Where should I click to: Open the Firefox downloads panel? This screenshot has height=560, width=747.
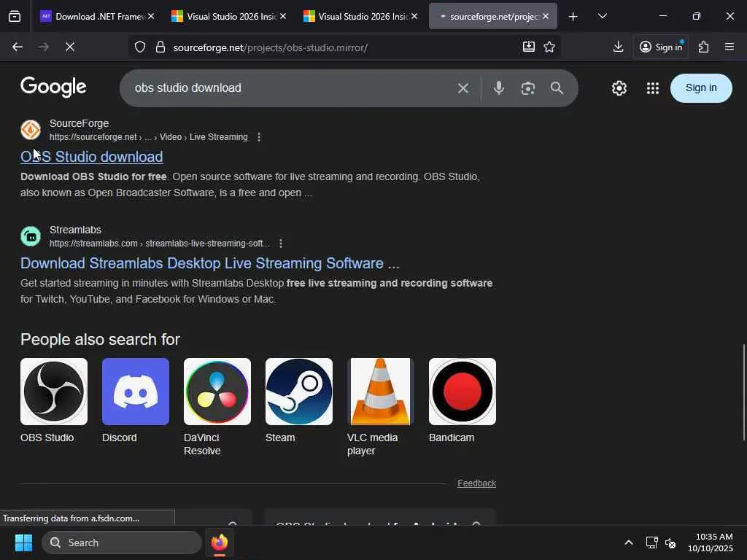(618, 47)
